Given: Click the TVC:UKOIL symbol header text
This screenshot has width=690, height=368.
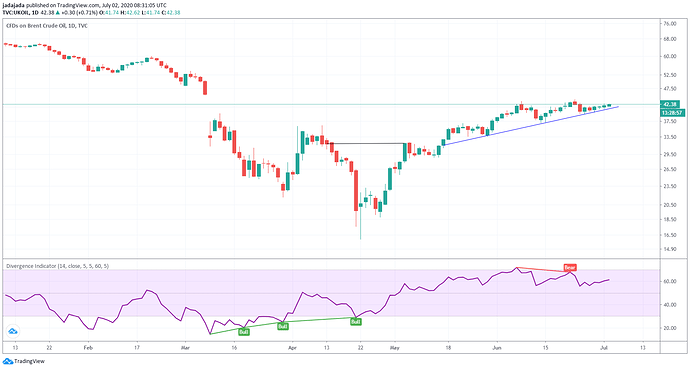Looking at the screenshot, I should click(16, 13).
